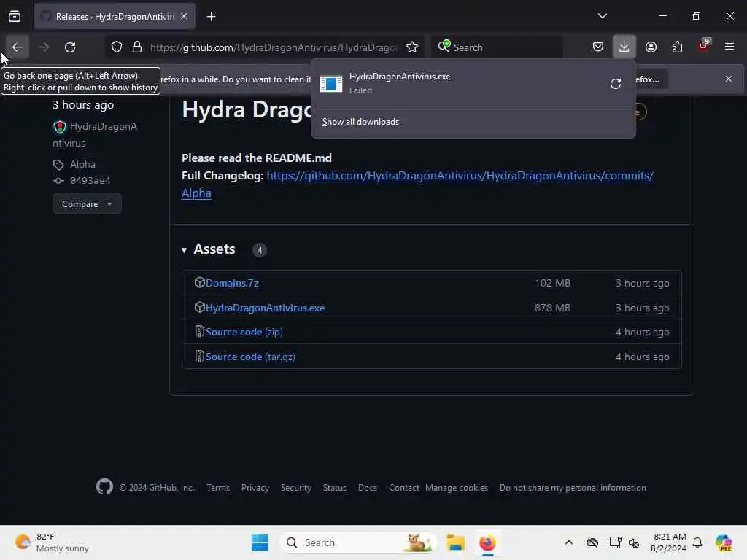Image resolution: width=747 pixels, height=560 pixels.
Task: Open File Explorer from taskbar
Action: [x=455, y=542]
